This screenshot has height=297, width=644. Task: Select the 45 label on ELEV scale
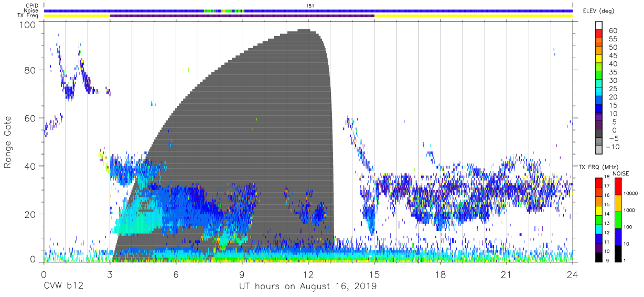tap(613, 56)
